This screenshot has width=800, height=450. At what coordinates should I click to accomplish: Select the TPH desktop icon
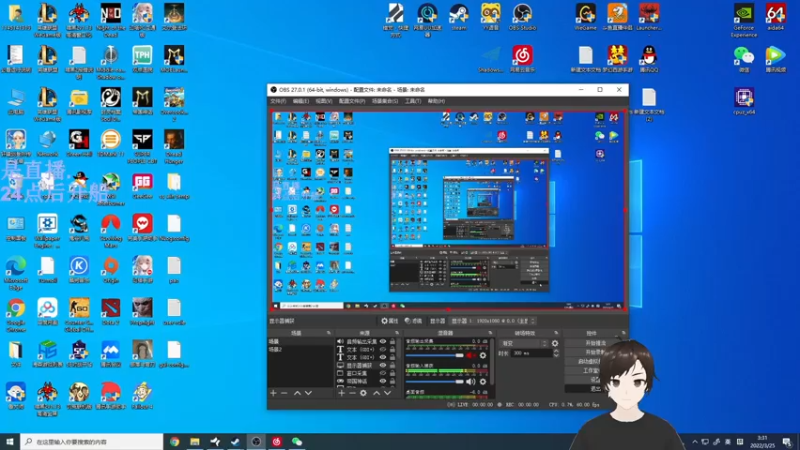pos(142,59)
